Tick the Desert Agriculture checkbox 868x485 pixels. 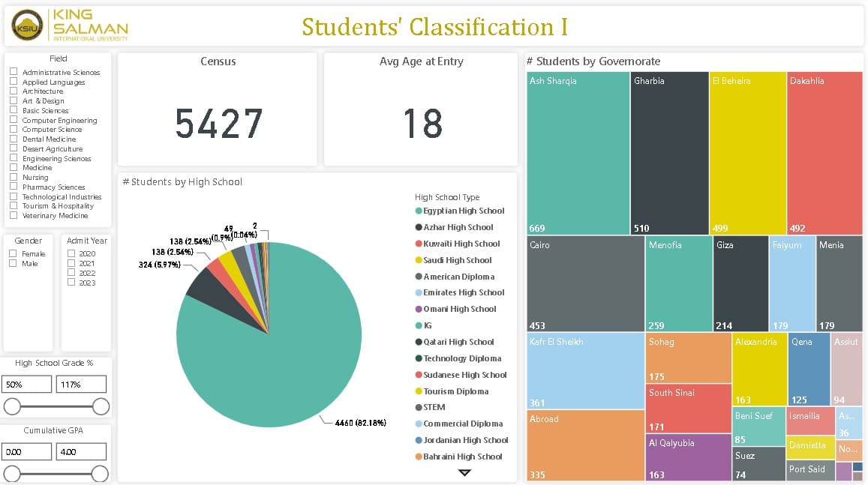14,148
